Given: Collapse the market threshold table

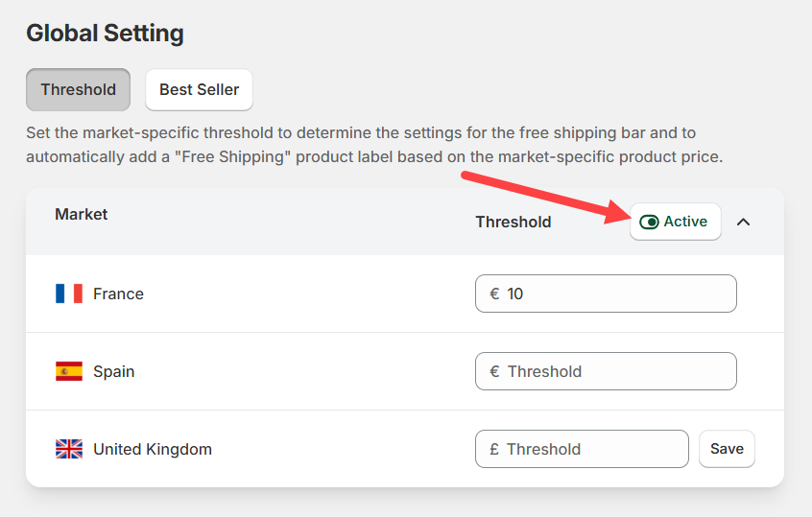Looking at the screenshot, I should coord(743,222).
